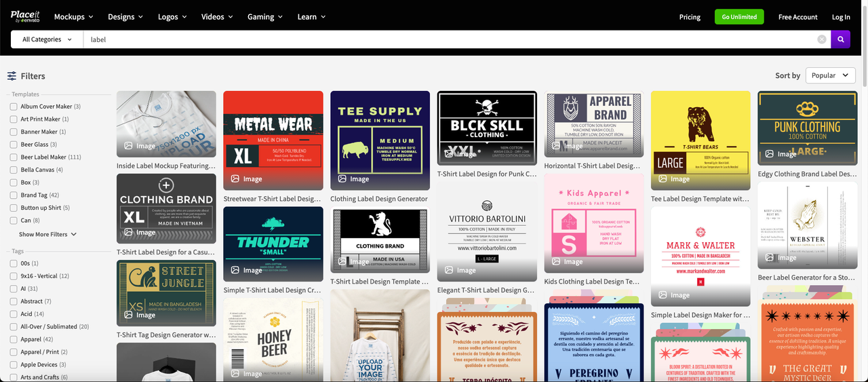Open the Videos menu

pyautogui.click(x=217, y=17)
